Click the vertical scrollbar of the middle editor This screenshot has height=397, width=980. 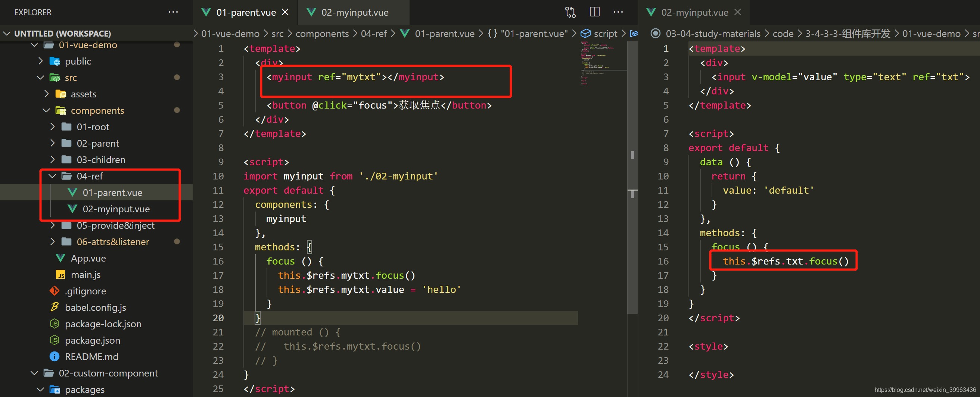pyautogui.click(x=632, y=177)
